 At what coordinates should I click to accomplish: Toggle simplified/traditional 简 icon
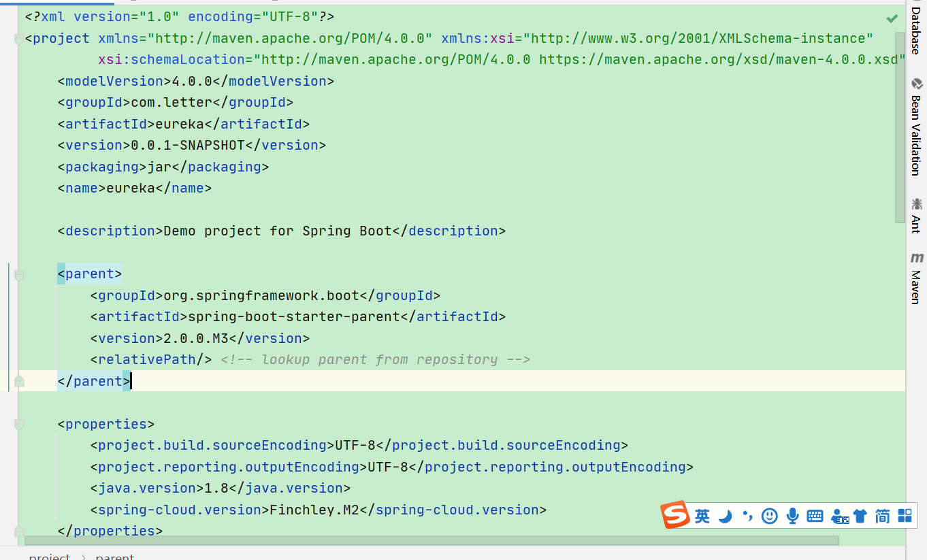(x=883, y=516)
